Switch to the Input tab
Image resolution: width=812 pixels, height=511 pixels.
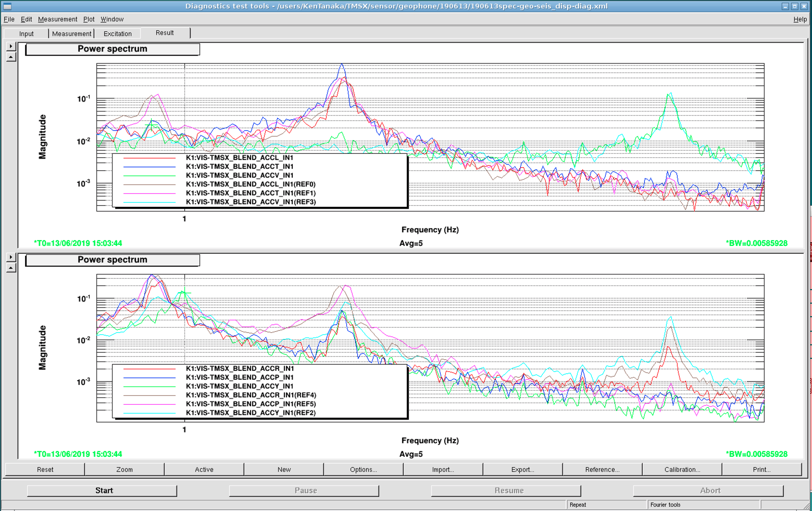(x=27, y=34)
